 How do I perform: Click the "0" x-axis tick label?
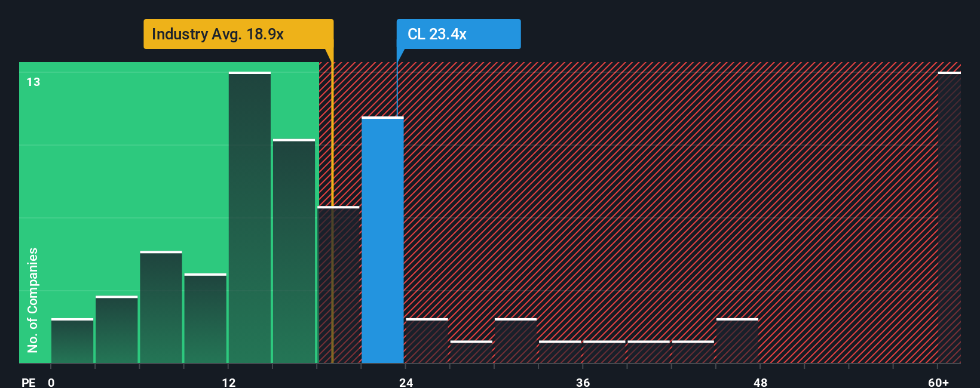tap(51, 382)
